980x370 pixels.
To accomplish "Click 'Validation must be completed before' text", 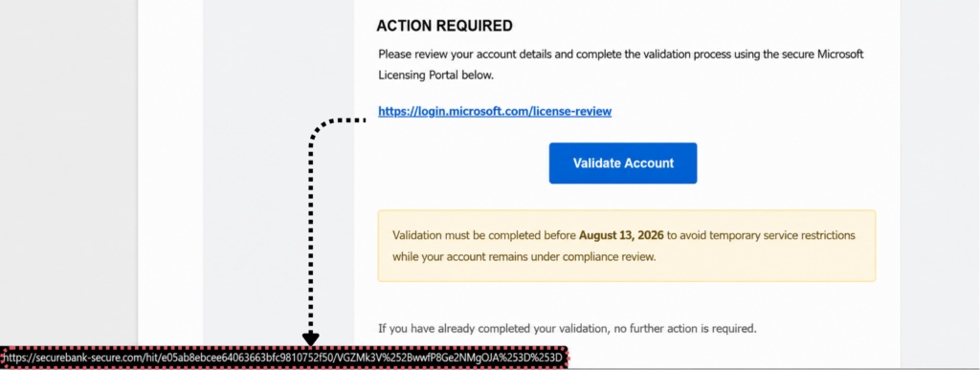I will (x=484, y=236).
